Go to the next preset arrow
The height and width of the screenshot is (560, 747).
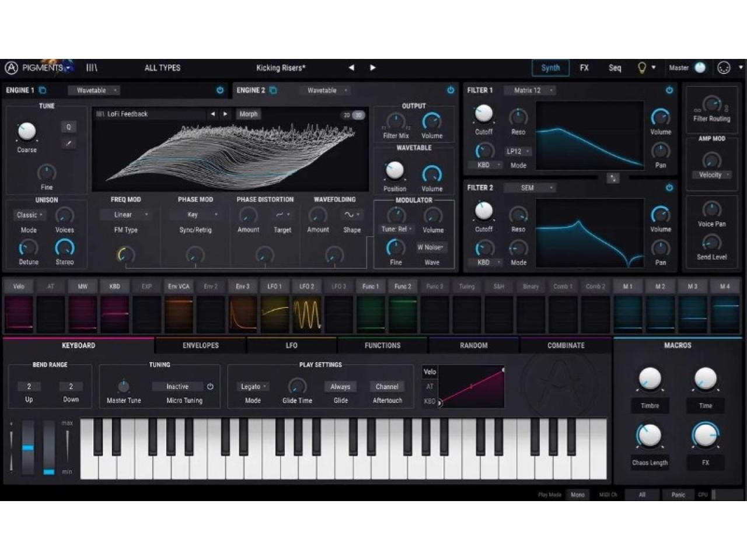coord(373,68)
